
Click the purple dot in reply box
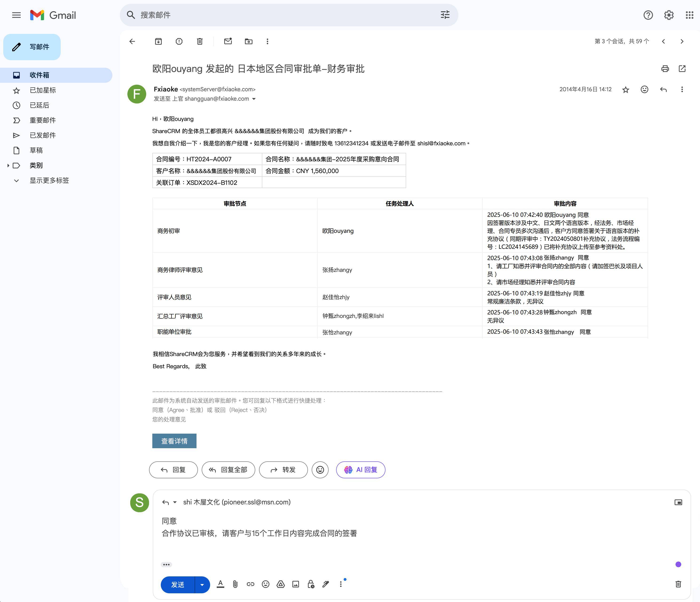click(678, 564)
